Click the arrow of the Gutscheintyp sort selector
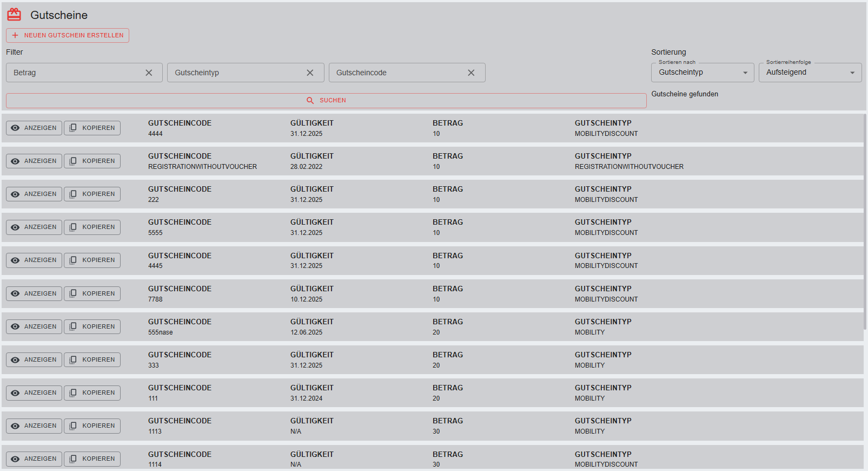This screenshot has width=868, height=471. (x=745, y=73)
